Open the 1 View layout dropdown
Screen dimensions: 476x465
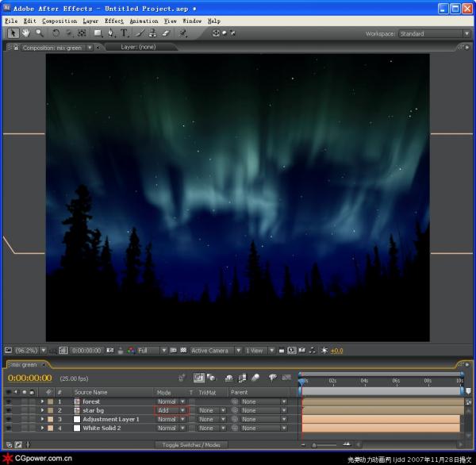tap(259, 351)
